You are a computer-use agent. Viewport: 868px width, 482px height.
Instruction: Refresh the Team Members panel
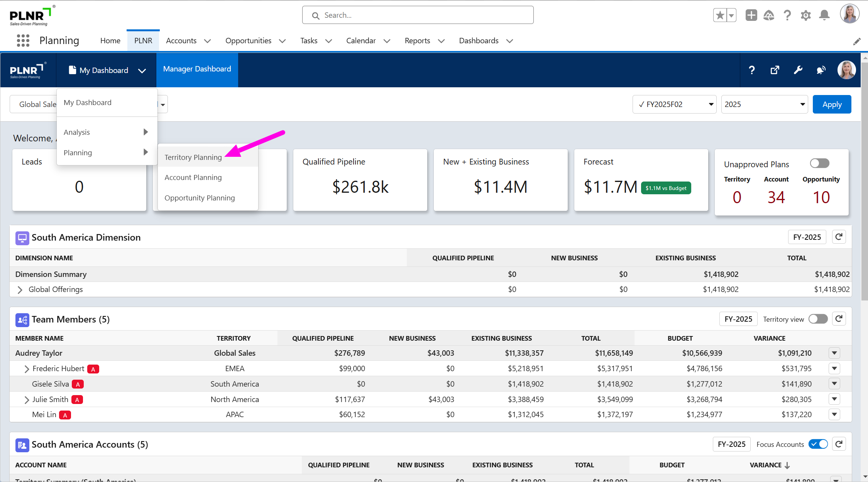click(839, 319)
